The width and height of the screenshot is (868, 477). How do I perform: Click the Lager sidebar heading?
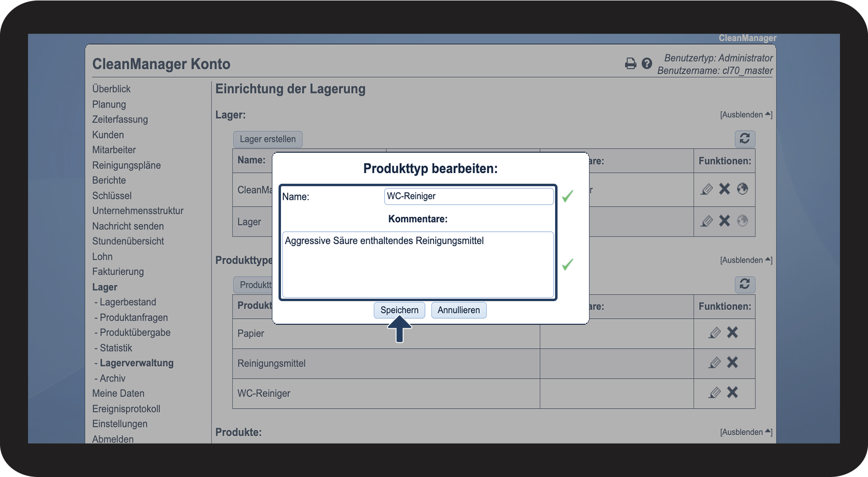coord(105,287)
